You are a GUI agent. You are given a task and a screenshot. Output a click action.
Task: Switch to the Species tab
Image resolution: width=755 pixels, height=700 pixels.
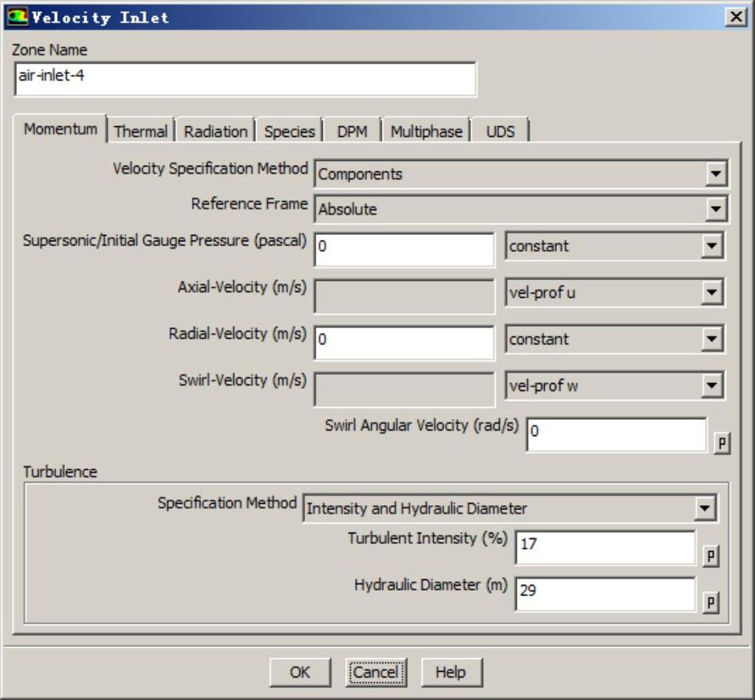(290, 131)
